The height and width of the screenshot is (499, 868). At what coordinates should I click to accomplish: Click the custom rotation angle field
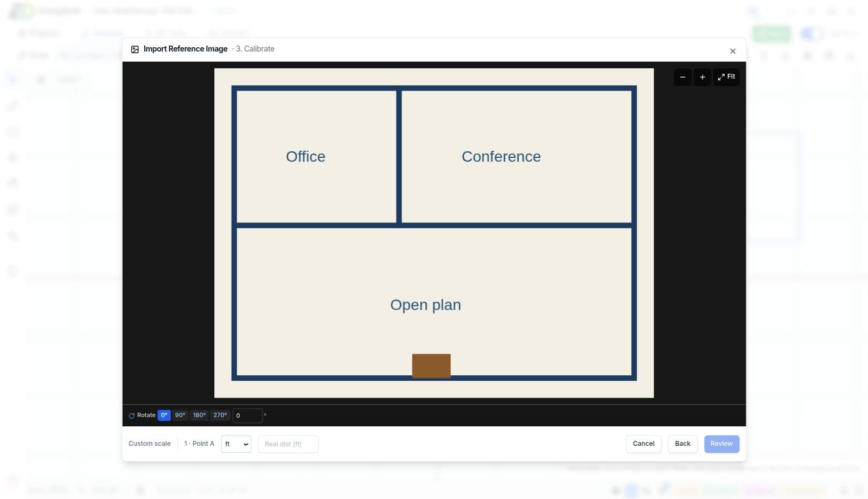[247, 415]
